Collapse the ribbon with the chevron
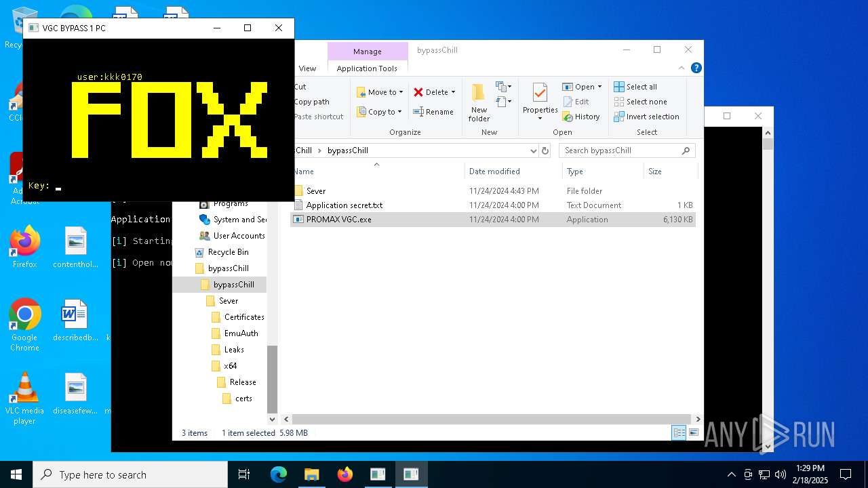This screenshot has width=868, height=488. click(x=682, y=68)
